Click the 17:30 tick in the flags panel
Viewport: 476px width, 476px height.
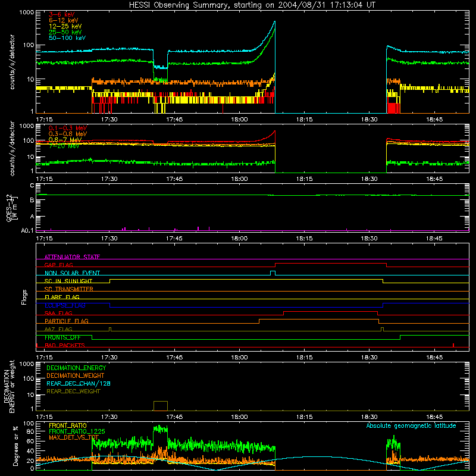tap(109, 358)
